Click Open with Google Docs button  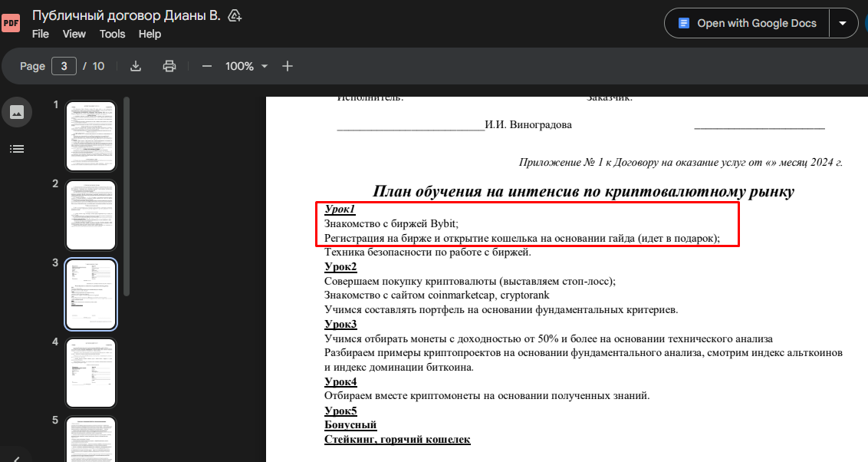coord(747,23)
